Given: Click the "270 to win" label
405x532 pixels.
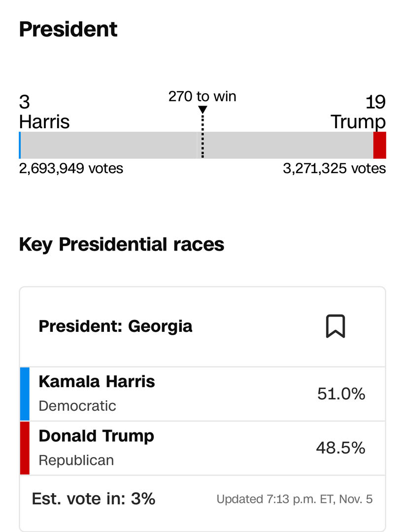Looking at the screenshot, I should 202,96.
